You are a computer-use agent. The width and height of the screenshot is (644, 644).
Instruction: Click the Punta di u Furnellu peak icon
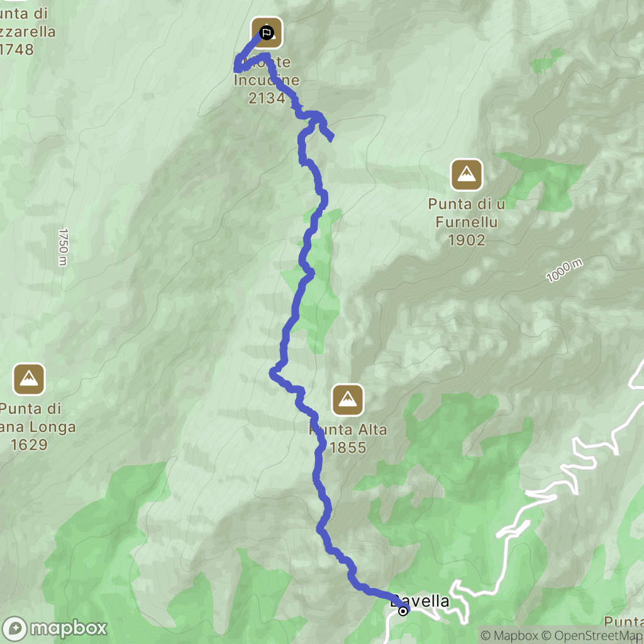[466, 175]
